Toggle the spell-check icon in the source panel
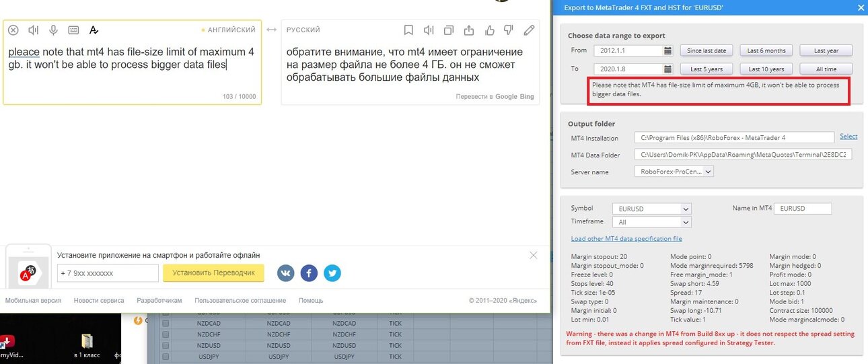Image resolution: width=868 pixels, height=364 pixels. click(x=94, y=30)
